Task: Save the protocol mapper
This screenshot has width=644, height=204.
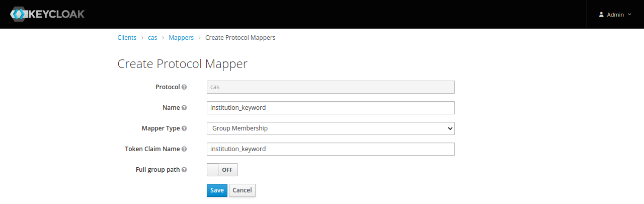Action: [x=217, y=190]
